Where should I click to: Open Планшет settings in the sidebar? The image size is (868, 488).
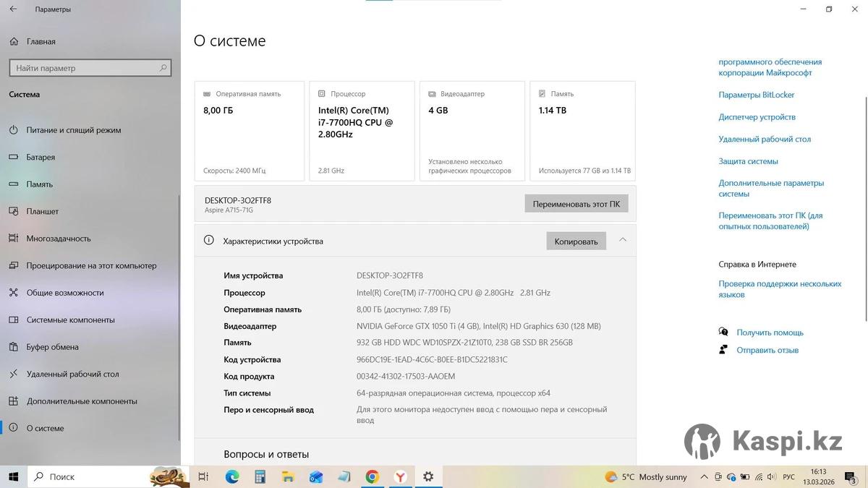point(42,212)
